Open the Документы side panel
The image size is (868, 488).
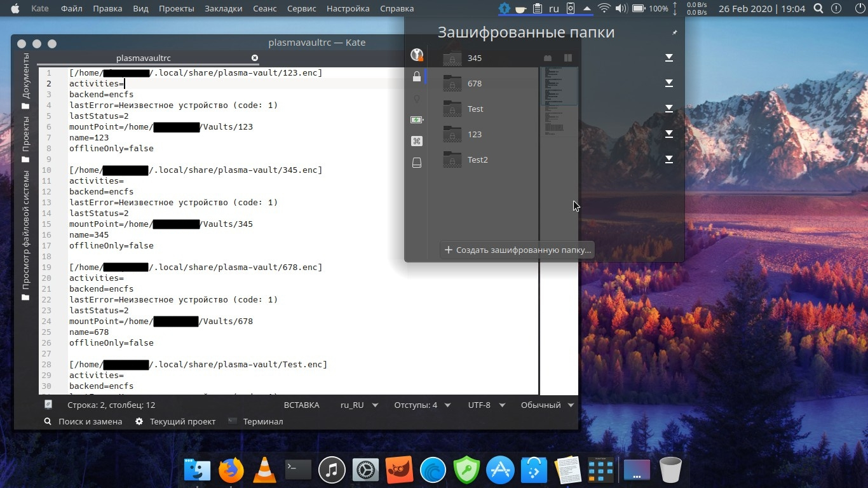[x=25, y=81]
